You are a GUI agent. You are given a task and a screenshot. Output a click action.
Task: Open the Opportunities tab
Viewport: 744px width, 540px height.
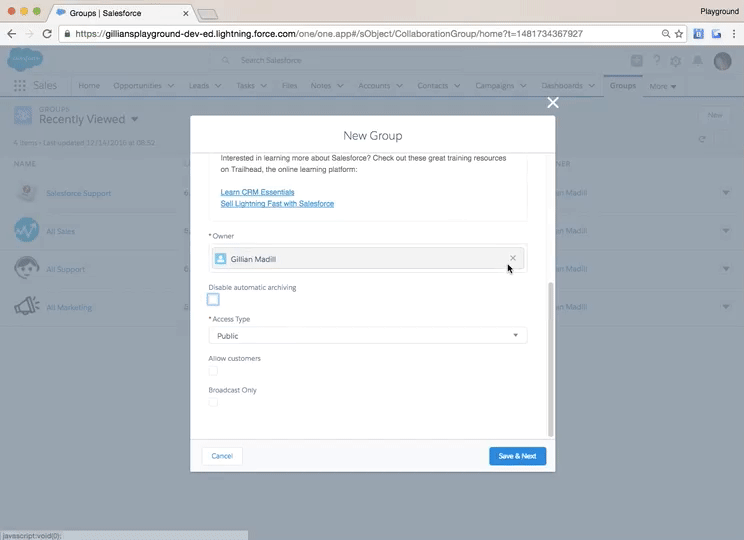137,85
